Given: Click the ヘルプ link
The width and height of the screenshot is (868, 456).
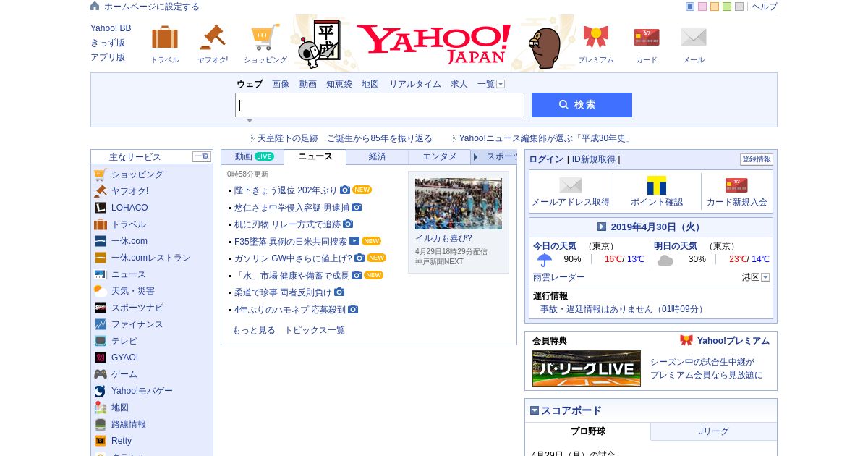Looking at the screenshot, I should pos(765,7).
